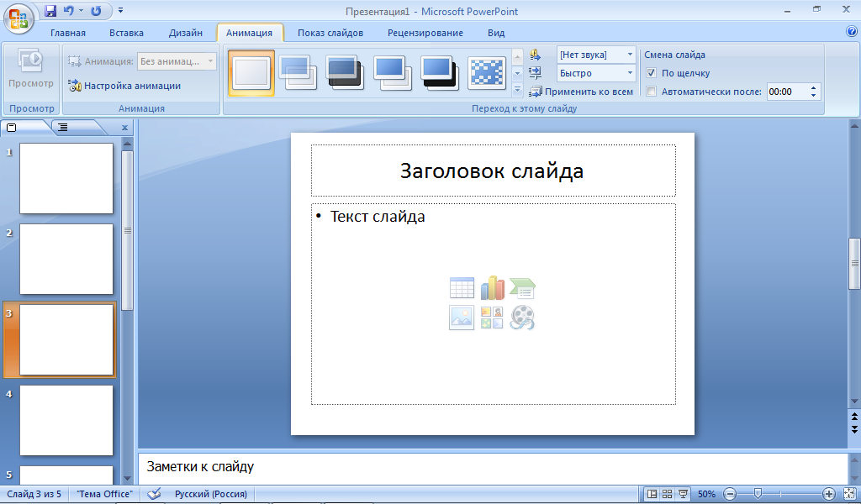Screen dimensions: 861x504
Task: Click Применить ко всем button
Action: coord(582,92)
